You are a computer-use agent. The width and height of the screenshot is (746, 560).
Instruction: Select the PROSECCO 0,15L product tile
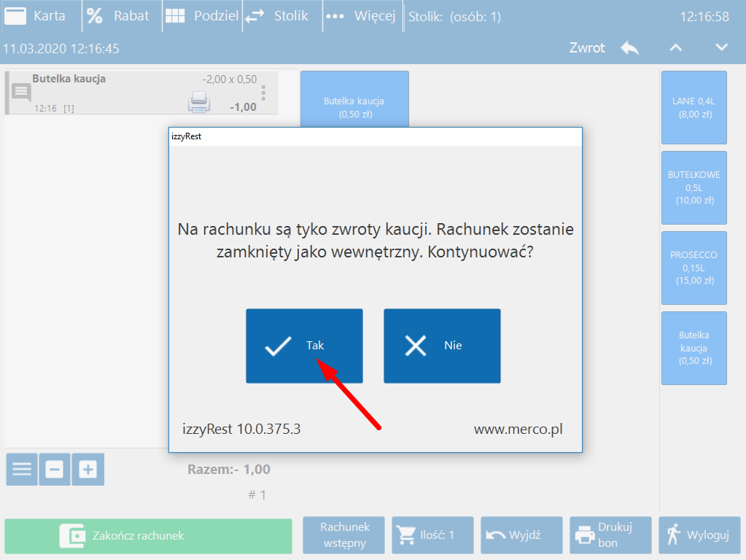point(693,268)
